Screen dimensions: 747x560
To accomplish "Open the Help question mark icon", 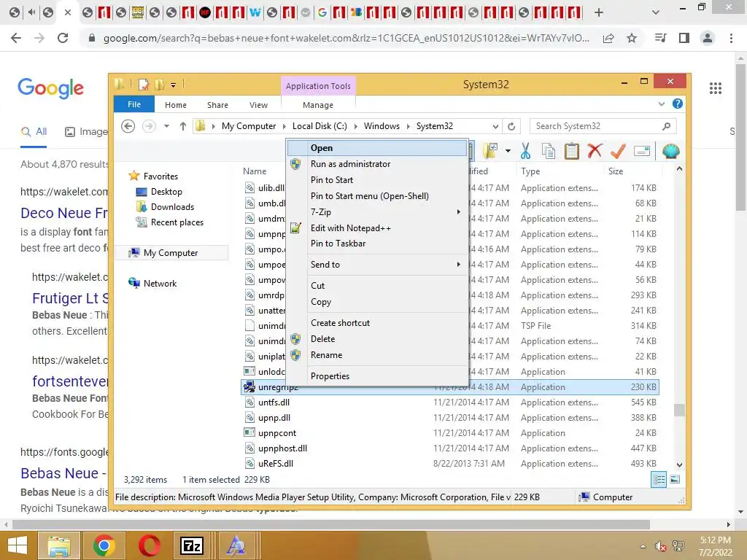I will pyautogui.click(x=678, y=104).
